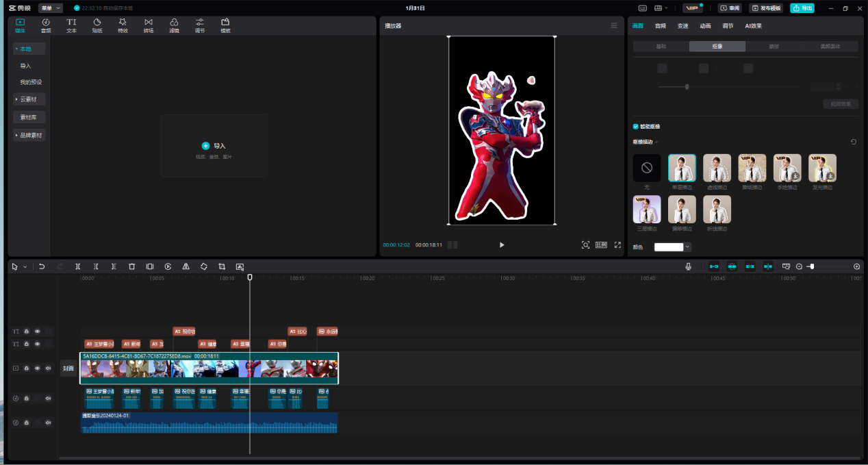
Task: Click the timeline zoom slider handle
Action: click(x=812, y=266)
